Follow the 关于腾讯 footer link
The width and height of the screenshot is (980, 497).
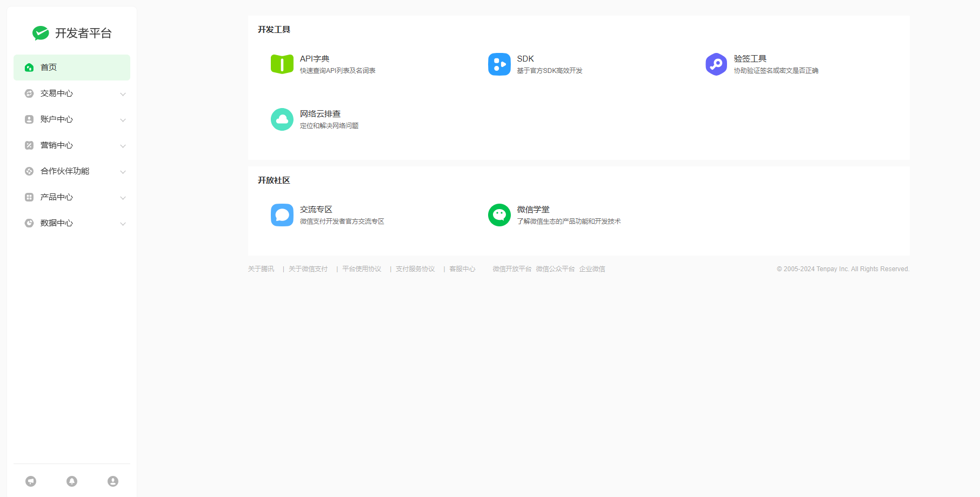pyautogui.click(x=261, y=269)
